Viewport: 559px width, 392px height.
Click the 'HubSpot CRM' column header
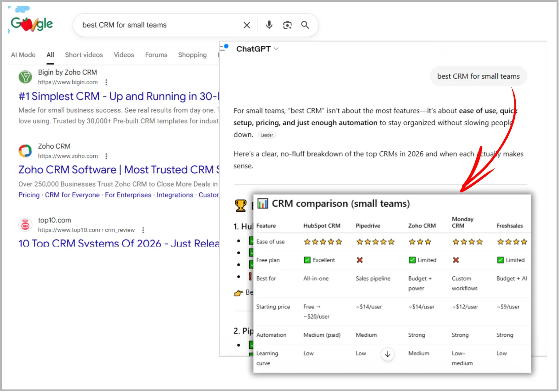(322, 226)
